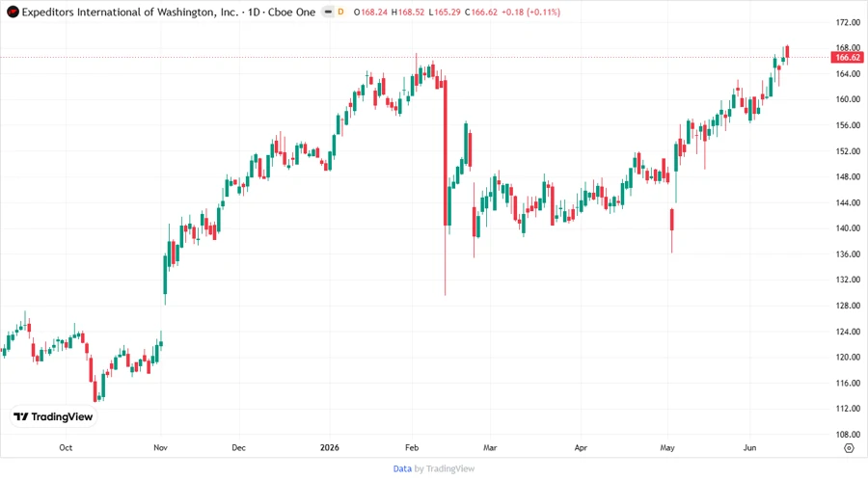Click the low value L165.29
Screen dimensions: 868x480
pos(445,12)
